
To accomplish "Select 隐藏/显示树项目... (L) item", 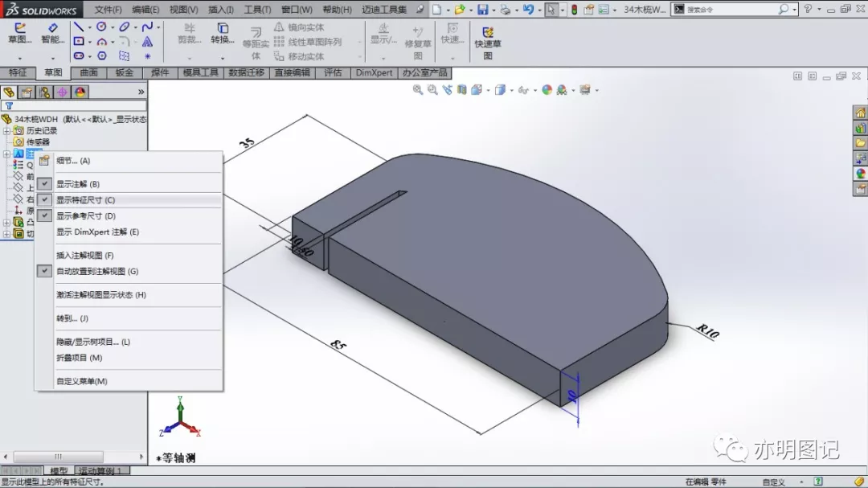I will click(x=93, y=342).
